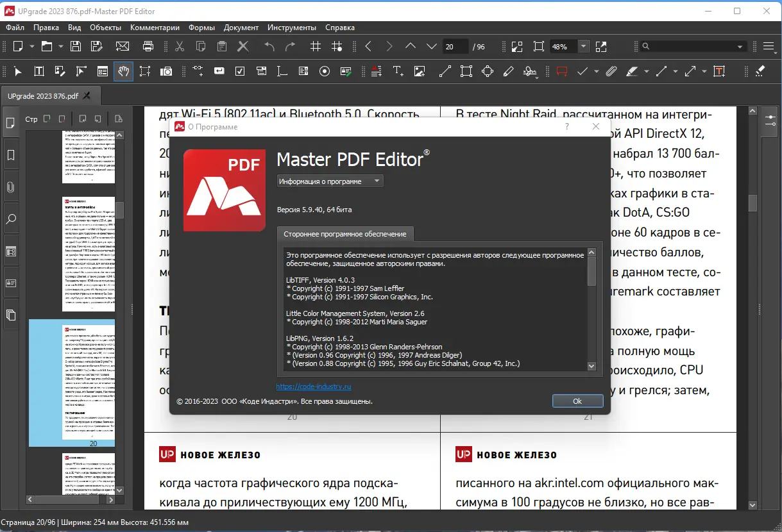Select the Insert Image tool
This screenshot has height=532, width=782.
[420, 71]
